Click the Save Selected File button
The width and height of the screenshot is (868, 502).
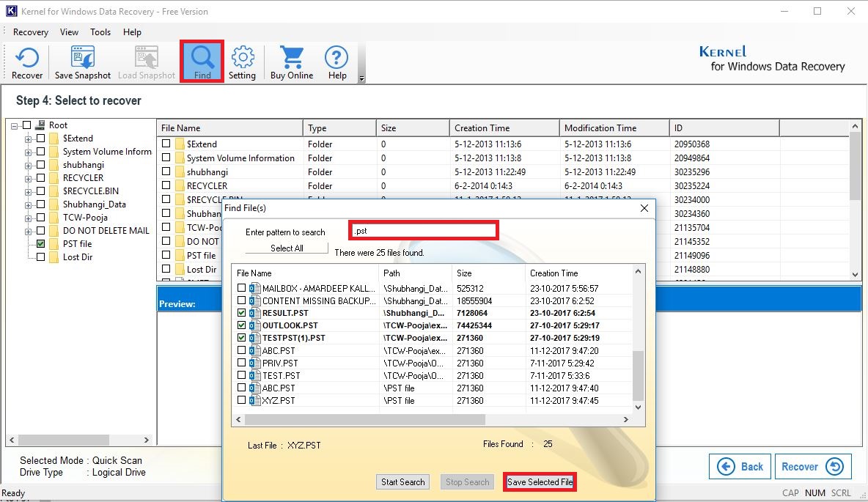coord(540,482)
